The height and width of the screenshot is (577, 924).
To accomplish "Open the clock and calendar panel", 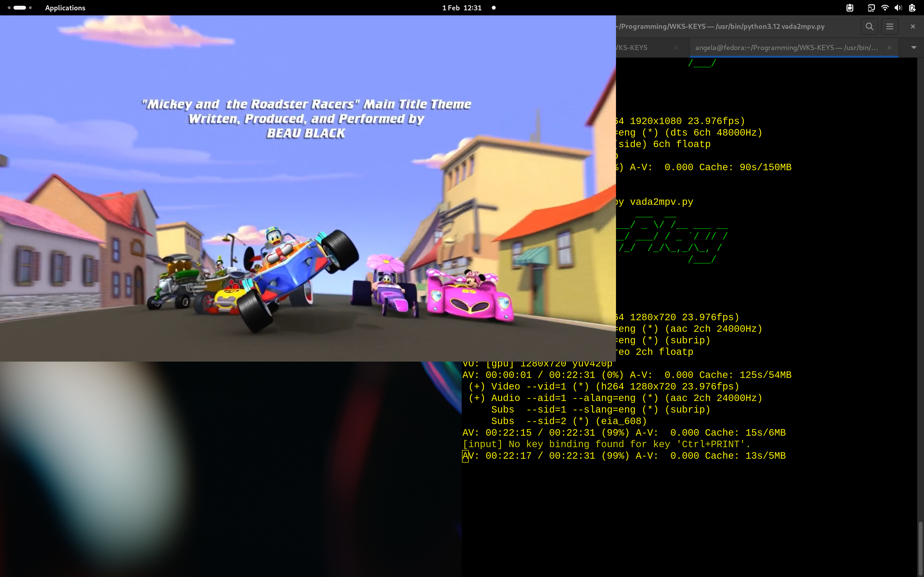I will pyautogui.click(x=462, y=8).
